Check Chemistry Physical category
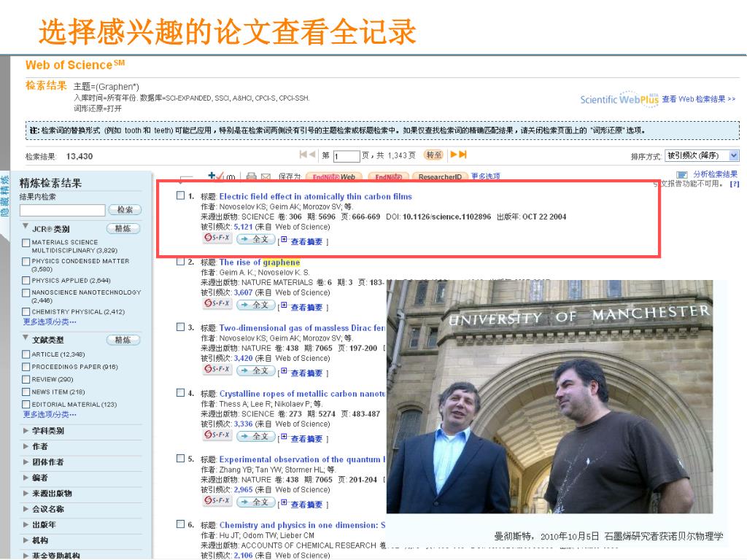 [x=26, y=311]
